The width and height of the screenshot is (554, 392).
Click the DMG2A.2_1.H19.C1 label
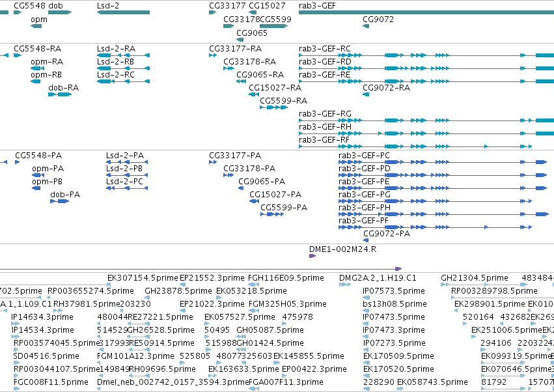[378, 278]
